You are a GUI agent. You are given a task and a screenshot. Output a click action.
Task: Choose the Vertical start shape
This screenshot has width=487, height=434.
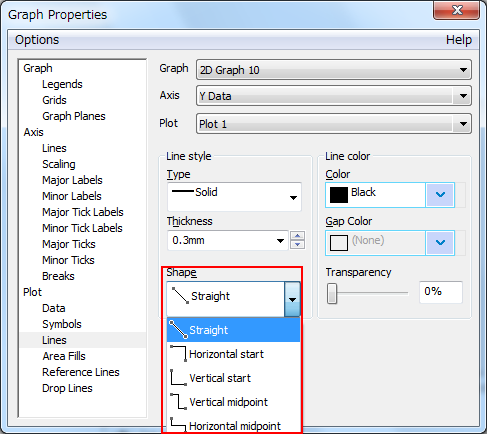click(x=233, y=378)
